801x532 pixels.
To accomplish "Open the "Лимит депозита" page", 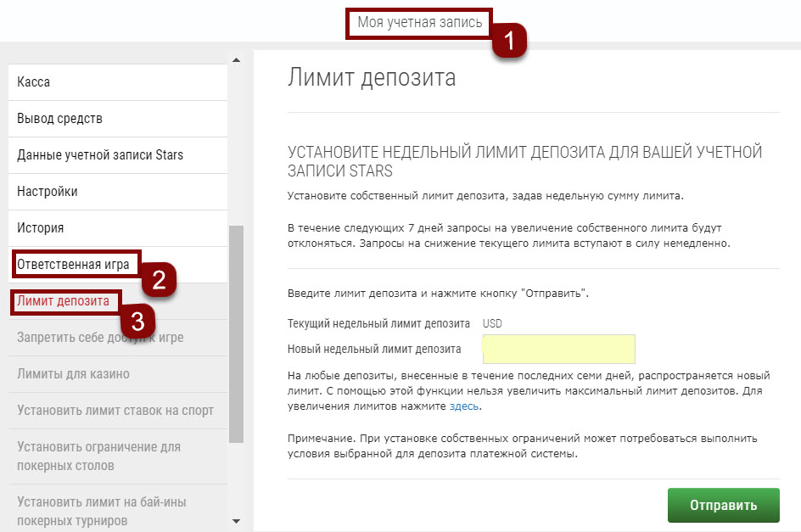I will [65, 300].
